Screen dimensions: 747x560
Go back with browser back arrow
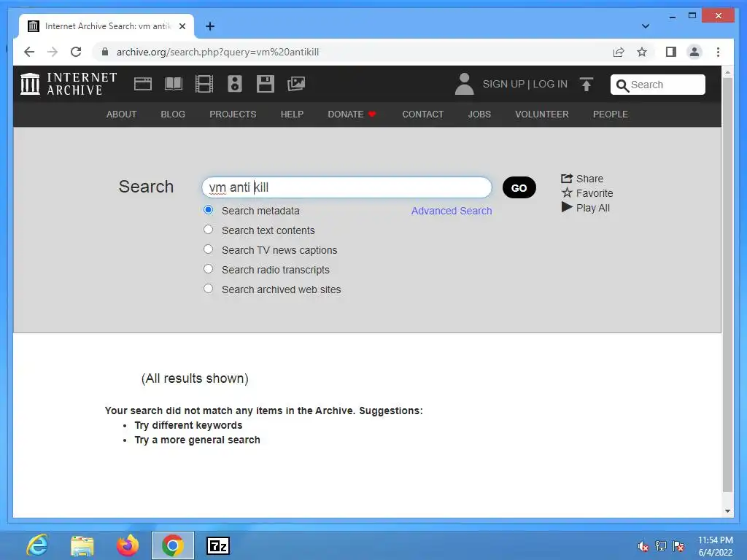(x=29, y=52)
